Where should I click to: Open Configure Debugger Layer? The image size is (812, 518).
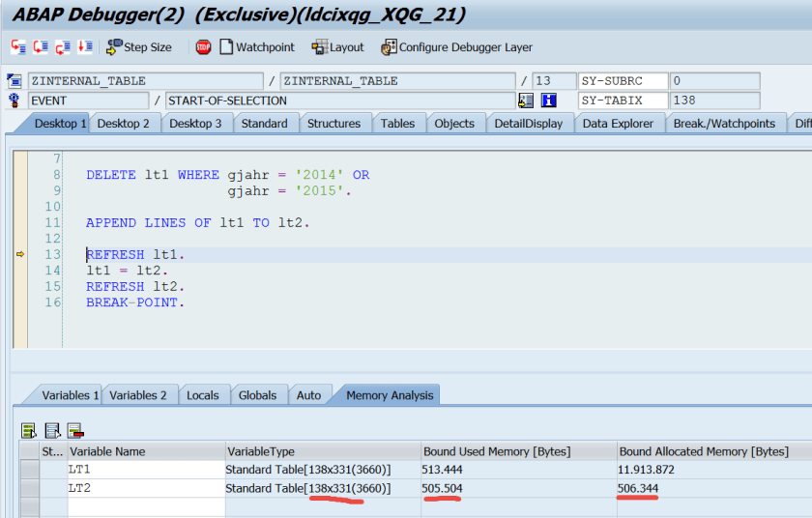tap(456, 46)
